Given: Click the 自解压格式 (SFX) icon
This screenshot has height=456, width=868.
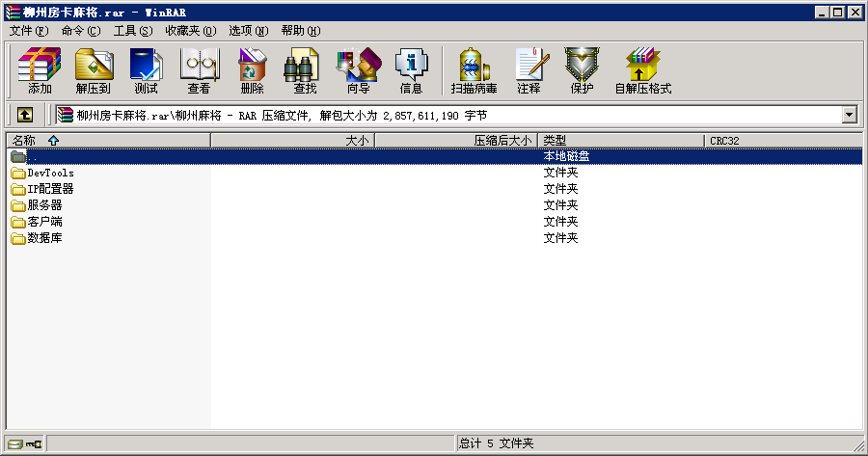Looking at the screenshot, I should click(x=642, y=70).
